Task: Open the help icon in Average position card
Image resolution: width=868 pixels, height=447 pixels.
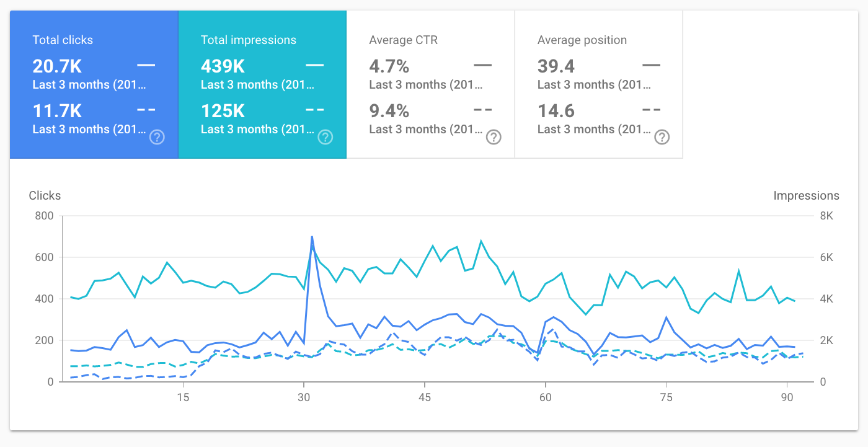Action: (662, 137)
